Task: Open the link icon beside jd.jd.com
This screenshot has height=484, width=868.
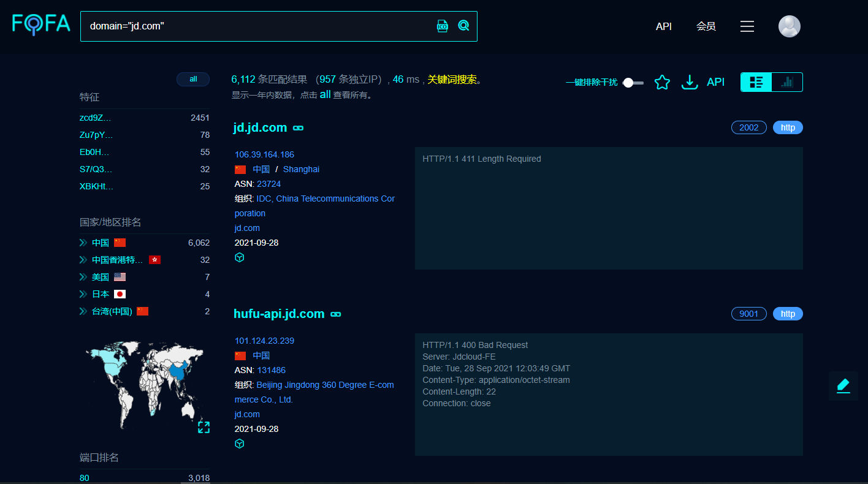Action: pos(299,128)
